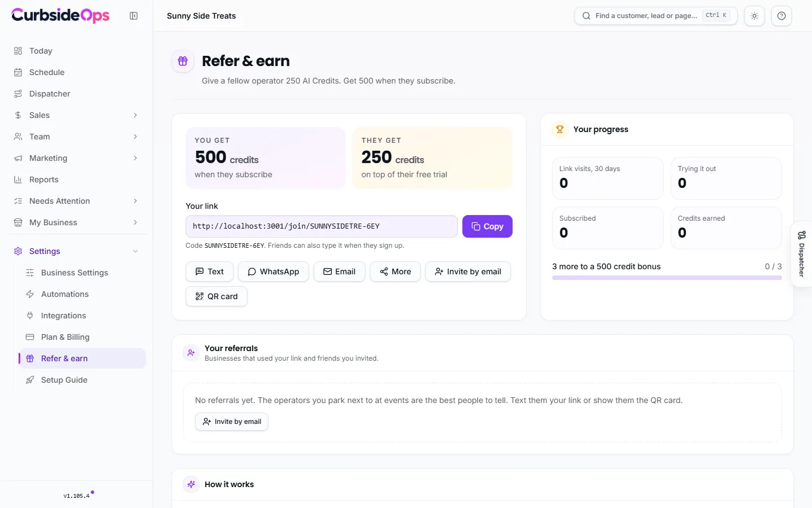Image resolution: width=812 pixels, height=508 pixels.
Task: Open Business Settings
Action: (x=82, y=273)
